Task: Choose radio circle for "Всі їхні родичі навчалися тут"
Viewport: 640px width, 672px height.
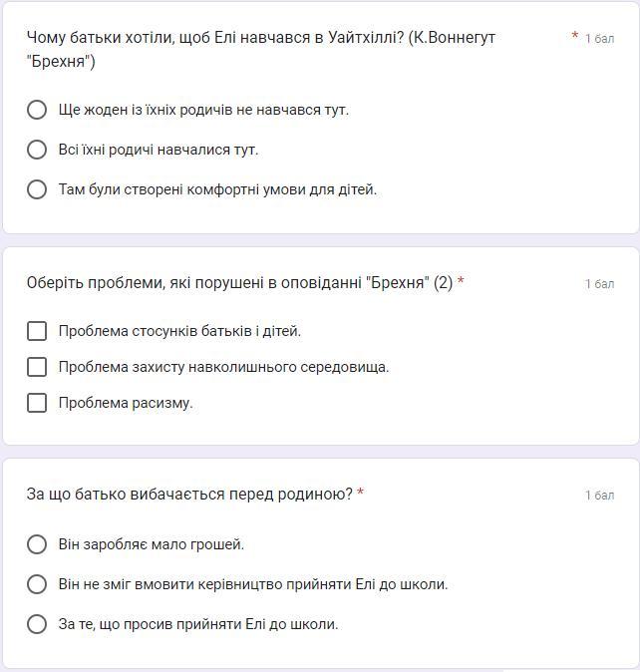Action: click(37, 150)
